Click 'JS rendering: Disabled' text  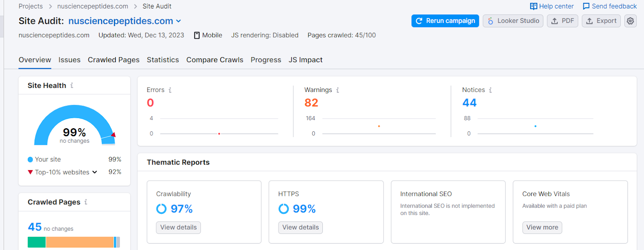point(265,35)
